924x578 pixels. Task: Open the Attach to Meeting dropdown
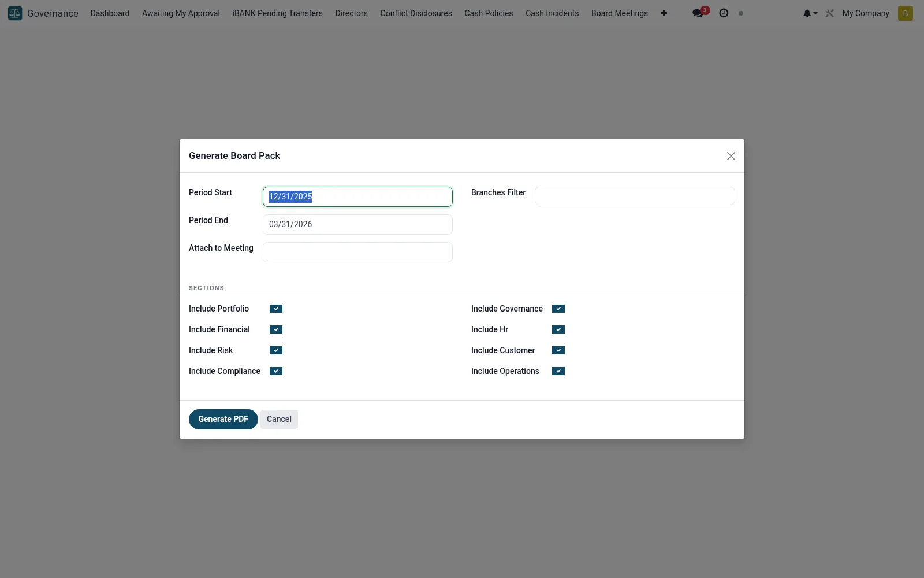357,252
